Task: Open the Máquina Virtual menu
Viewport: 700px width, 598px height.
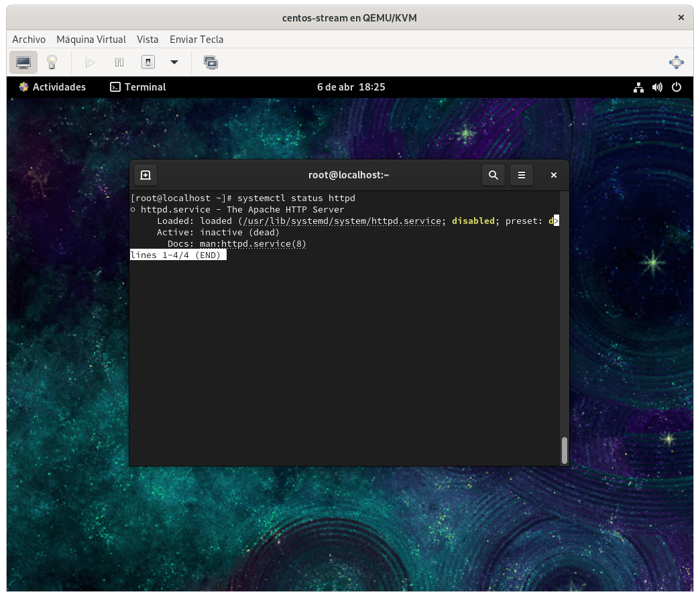Action: pos(91,40)
